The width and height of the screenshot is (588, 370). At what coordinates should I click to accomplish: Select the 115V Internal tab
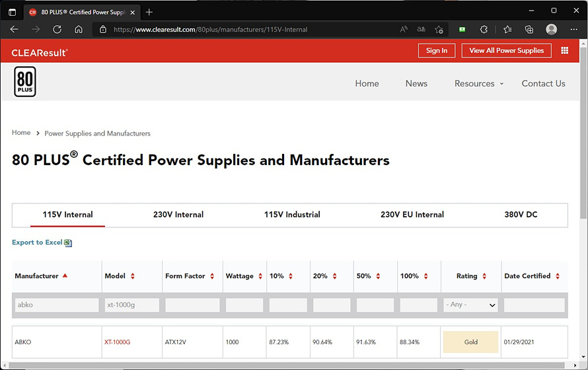(x=67, y=215)
